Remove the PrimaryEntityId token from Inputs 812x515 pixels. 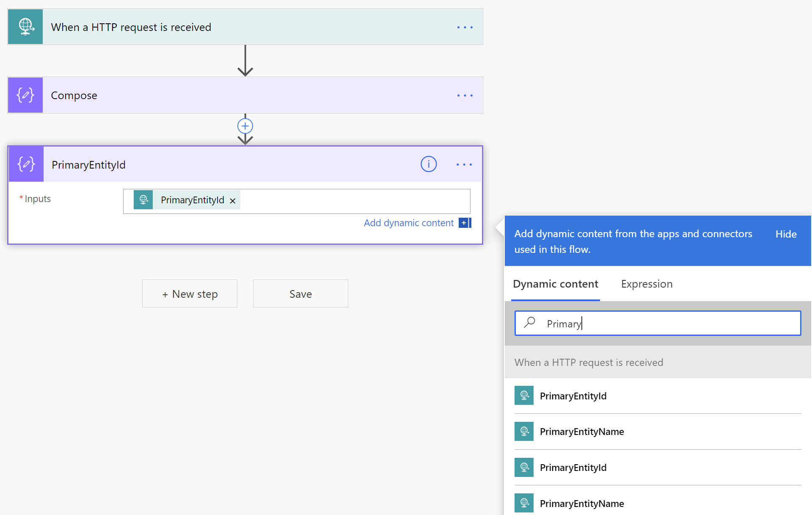(233, 200)
